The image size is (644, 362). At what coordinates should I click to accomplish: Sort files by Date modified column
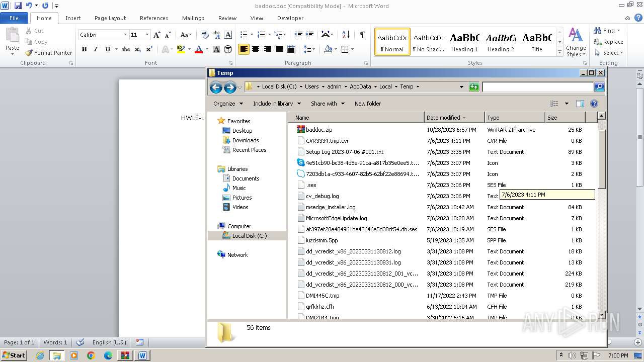pyautogui.click(x=454, y=118)
